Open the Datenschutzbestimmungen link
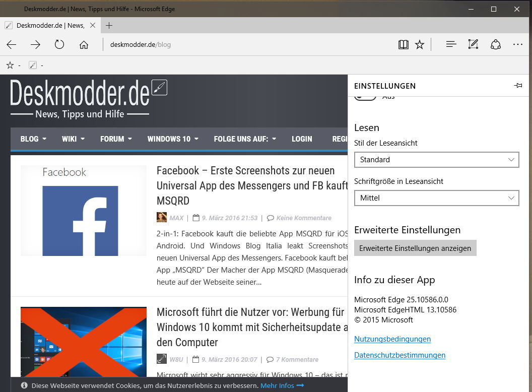 (x=400, y=355)
